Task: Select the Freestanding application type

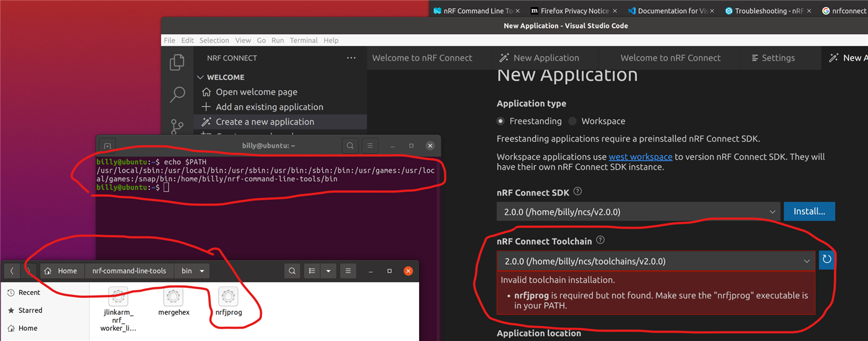Action: [x=501, y=121]
